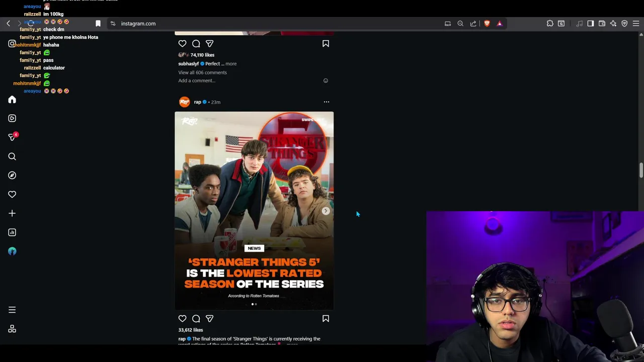
Task: Click the zoom magnifier in address bar
Action: [x=460, y=24]
